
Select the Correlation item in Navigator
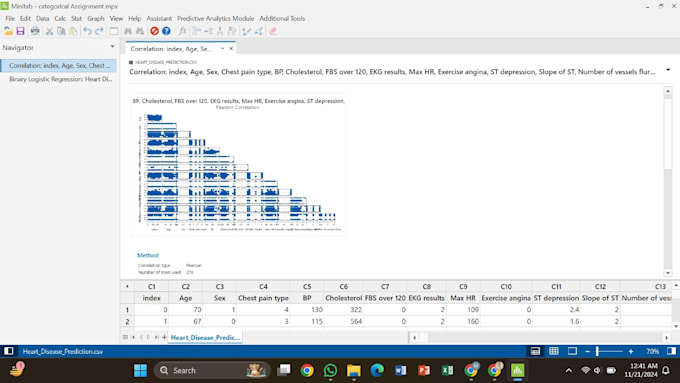(59, 65)
